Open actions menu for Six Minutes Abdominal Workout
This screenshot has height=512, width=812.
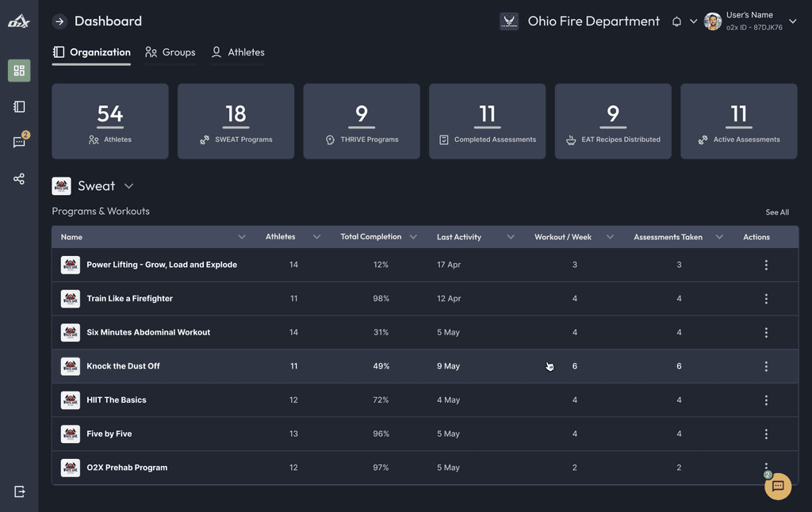click(x=766, y=332)
